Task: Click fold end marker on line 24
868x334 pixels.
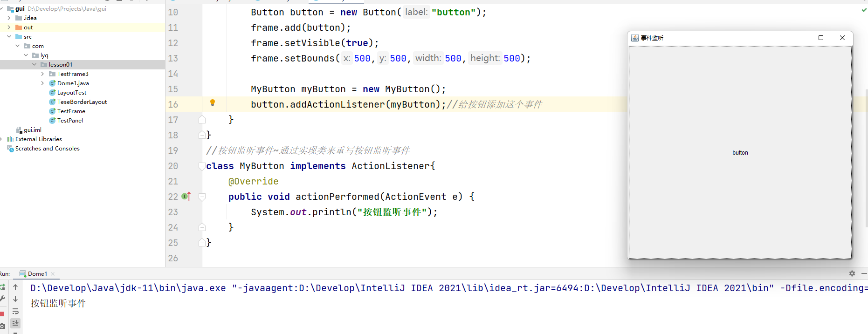Action: coord(202,227)
